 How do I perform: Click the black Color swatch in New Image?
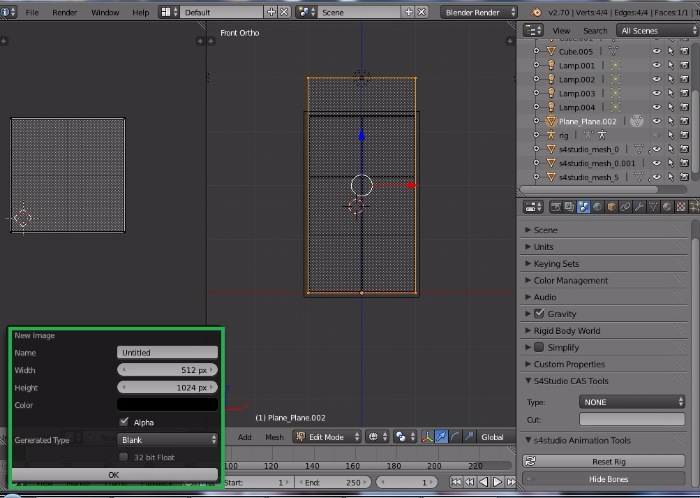click(167, 405)
